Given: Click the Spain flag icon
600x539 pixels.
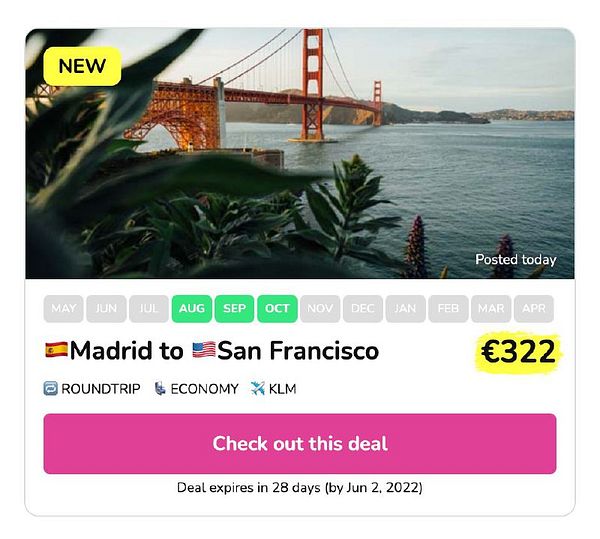Looking at the screenshot, I should pyautogui.click(x=56, y=350).
